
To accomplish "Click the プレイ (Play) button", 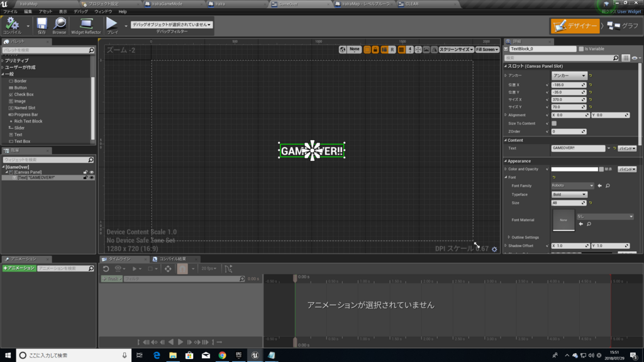I will coord(112,25).
